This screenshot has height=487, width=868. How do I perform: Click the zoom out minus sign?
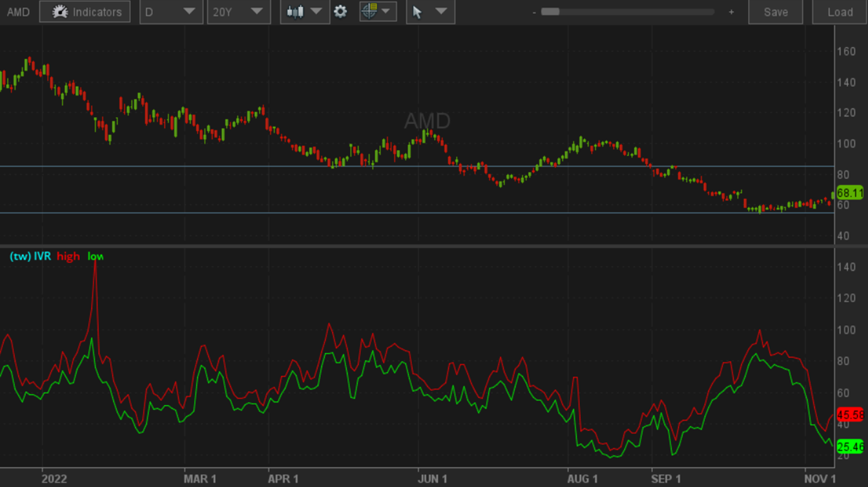(x=535, y=12)
